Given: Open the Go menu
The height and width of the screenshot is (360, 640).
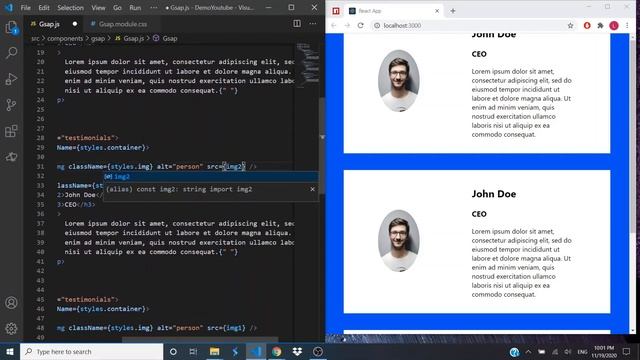Looking at the screenshot, I should [x=117, y=8].
